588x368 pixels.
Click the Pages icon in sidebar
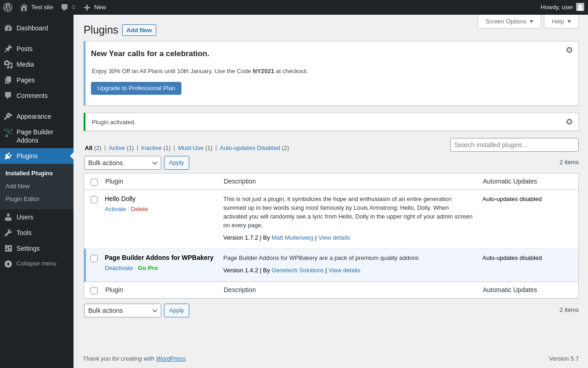coord(8,80)
